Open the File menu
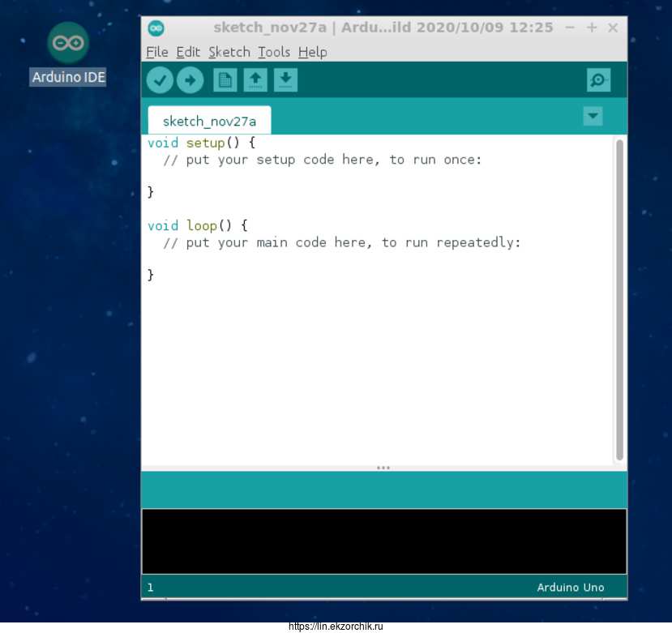Viewport: 672px width, 633px height. tap(157, 52)
